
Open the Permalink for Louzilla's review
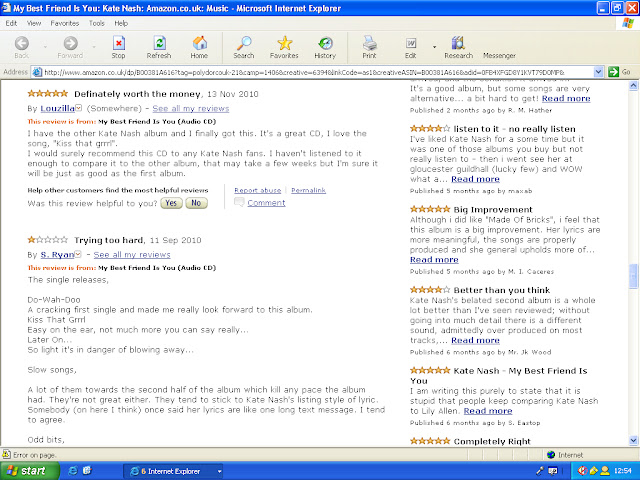[x=309, y=190]
